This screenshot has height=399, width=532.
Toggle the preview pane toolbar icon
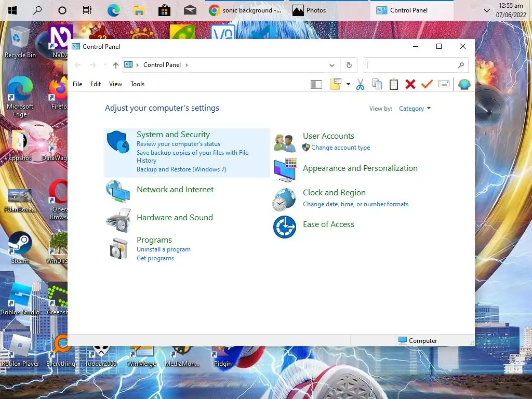316,85
